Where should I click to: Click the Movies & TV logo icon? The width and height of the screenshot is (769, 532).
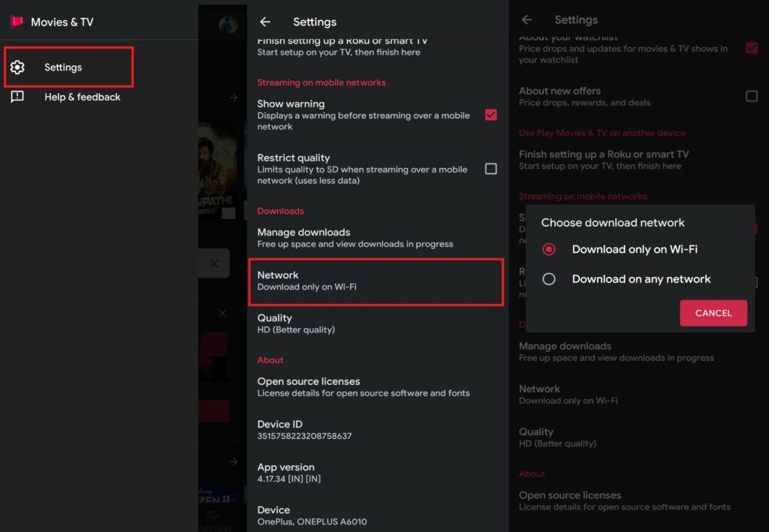(x=17, y=22)
